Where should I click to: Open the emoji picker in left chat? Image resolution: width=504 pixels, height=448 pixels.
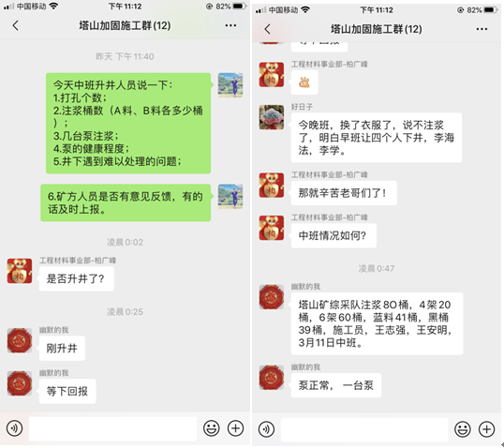[212, 428]
